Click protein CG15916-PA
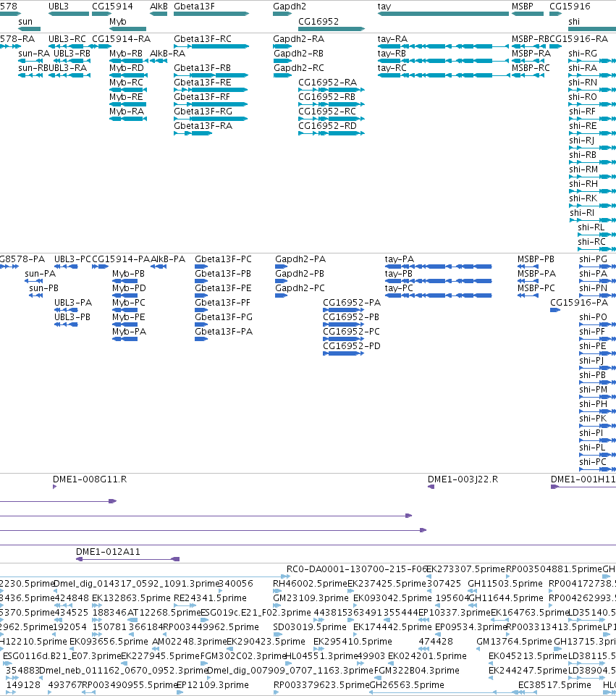Screen dimensions: 616x696 coord(555,310)
